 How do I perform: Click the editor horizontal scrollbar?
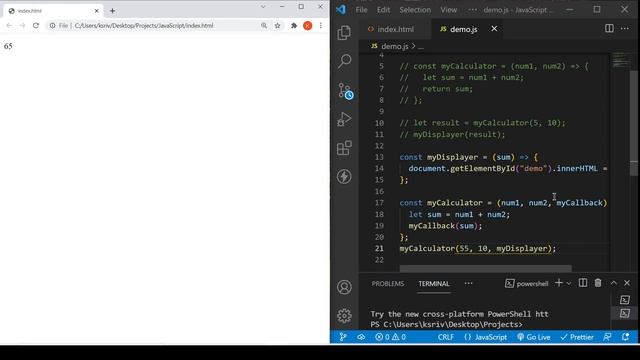point(485,268)
